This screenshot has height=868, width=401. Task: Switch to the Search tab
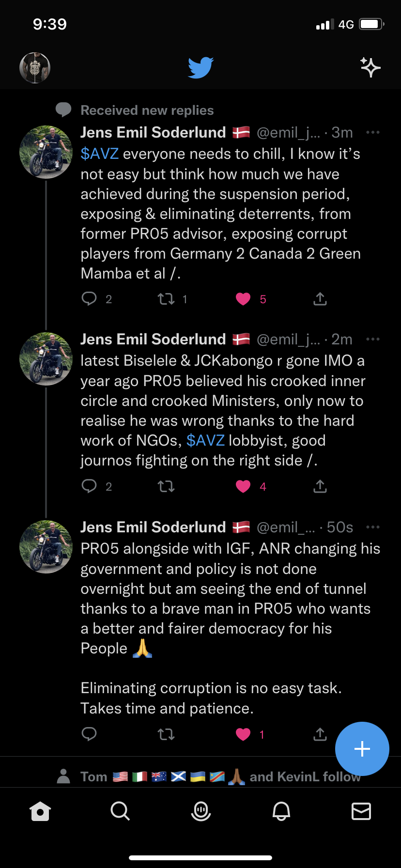click(x=120, y=811)
